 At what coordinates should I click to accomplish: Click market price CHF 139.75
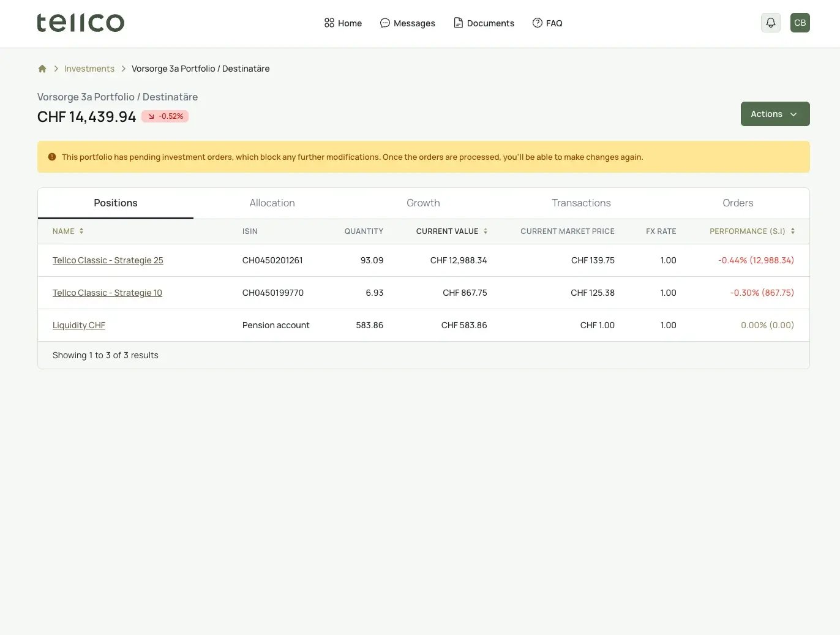(593, 260)
